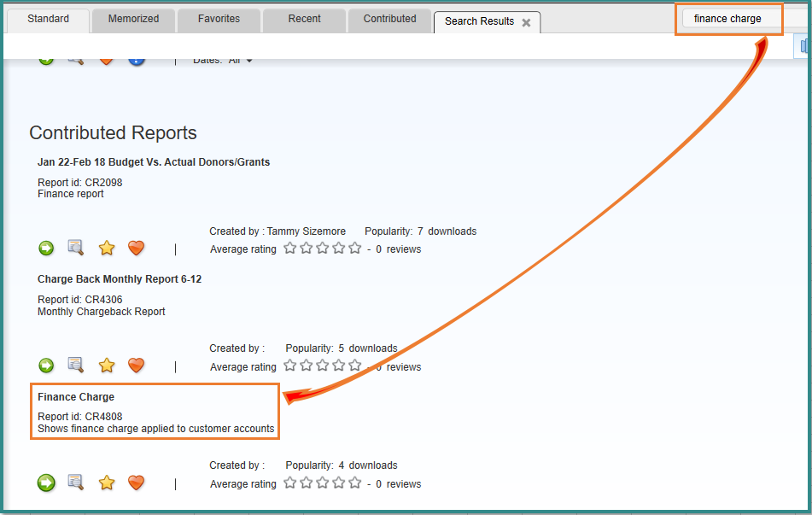The width and height of the screenshot is (812, 515).
Task: Run the Charge Back Monthly Report 6-12
Action: pyautogui.click(x=46, y=366)
